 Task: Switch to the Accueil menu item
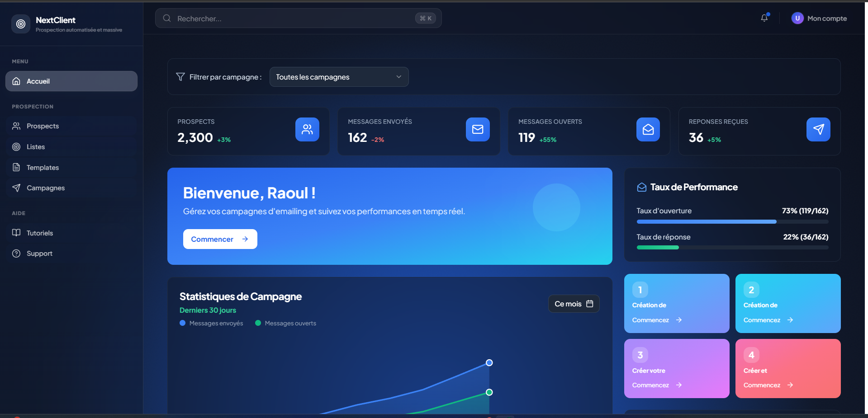coord(38,81)
